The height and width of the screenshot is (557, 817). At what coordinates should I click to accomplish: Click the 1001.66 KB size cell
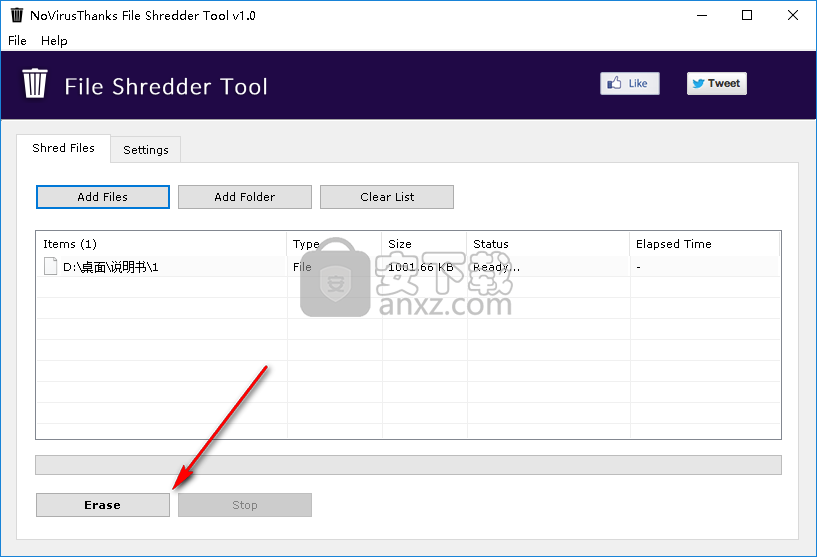tap(421, 267)
